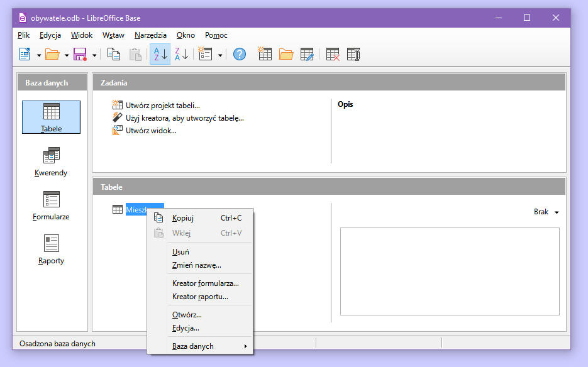
Task: Switch to the Formularze section
Action: click(x=51, y=205)
